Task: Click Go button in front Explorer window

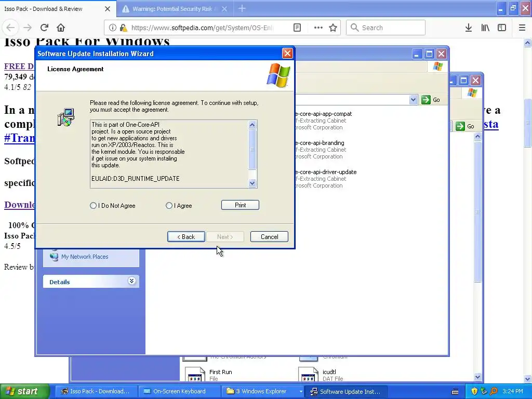Action: (x=431, y=100)
